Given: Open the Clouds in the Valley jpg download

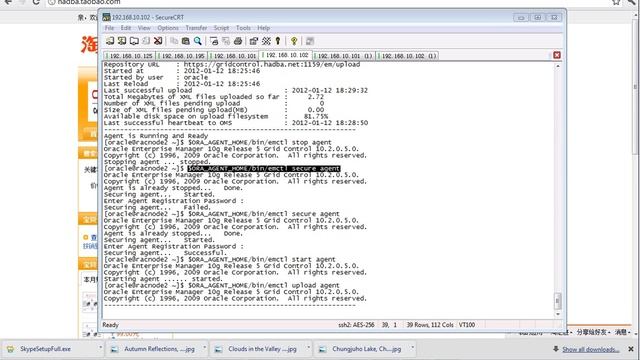Looking at the screenshot, I should (x=262, y=349).
